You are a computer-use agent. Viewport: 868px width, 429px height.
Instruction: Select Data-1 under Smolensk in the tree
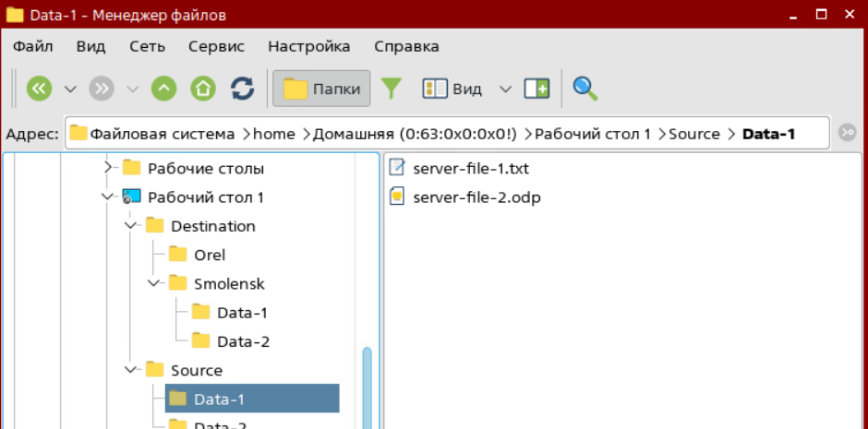click(243, 313)
